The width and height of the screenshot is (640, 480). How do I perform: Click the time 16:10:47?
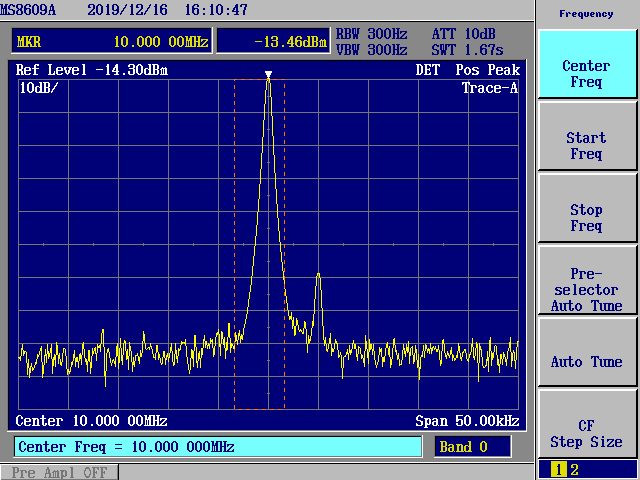pos(216,9)
